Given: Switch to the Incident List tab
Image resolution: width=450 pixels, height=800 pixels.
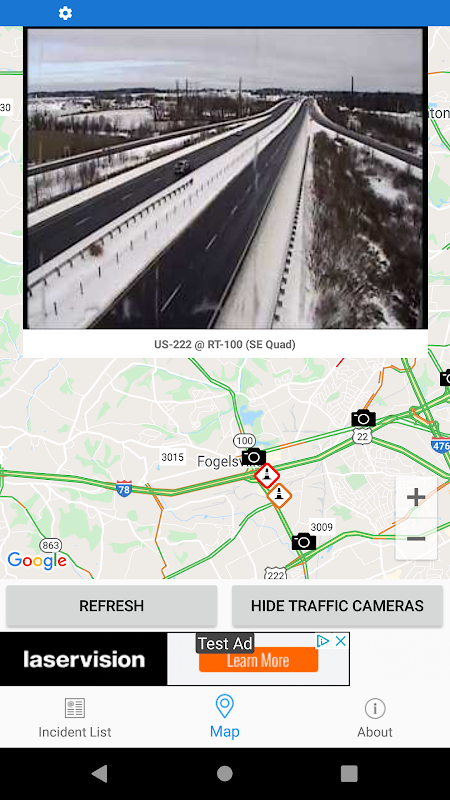Looking at the screenshot, I should 75,718.
